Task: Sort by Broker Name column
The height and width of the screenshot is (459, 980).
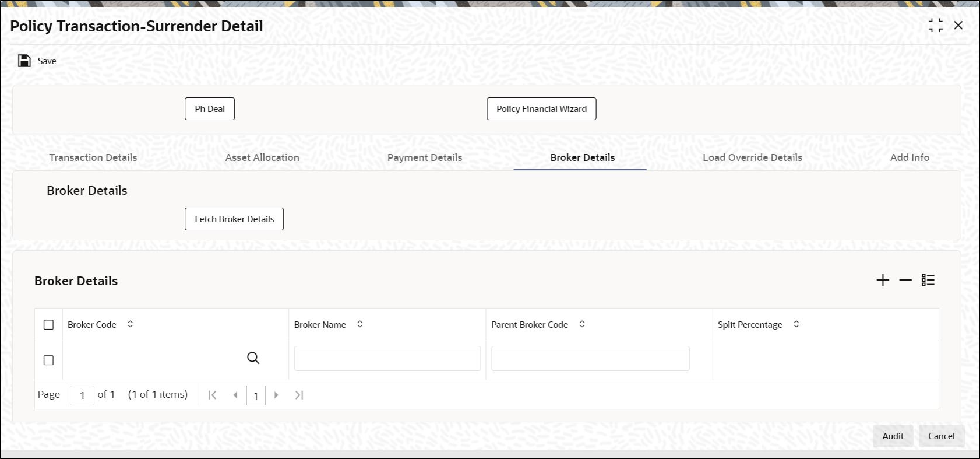Action: (x=360, y=324)
